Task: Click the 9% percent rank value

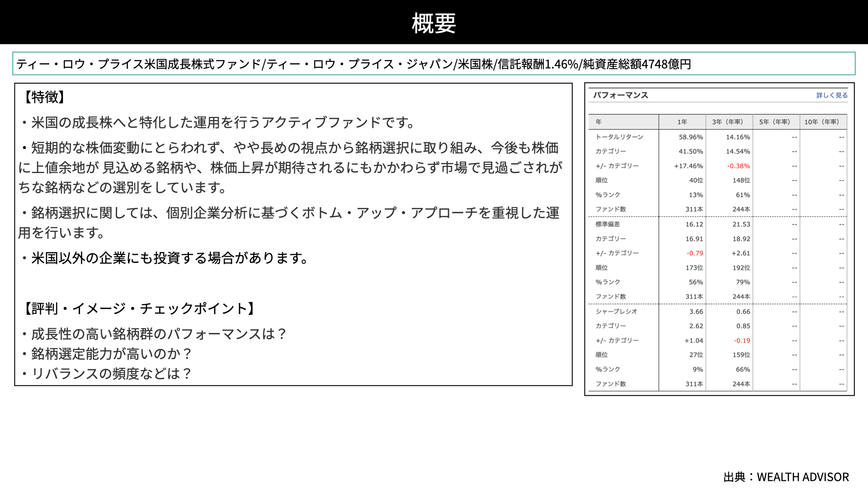Action: 698,369
